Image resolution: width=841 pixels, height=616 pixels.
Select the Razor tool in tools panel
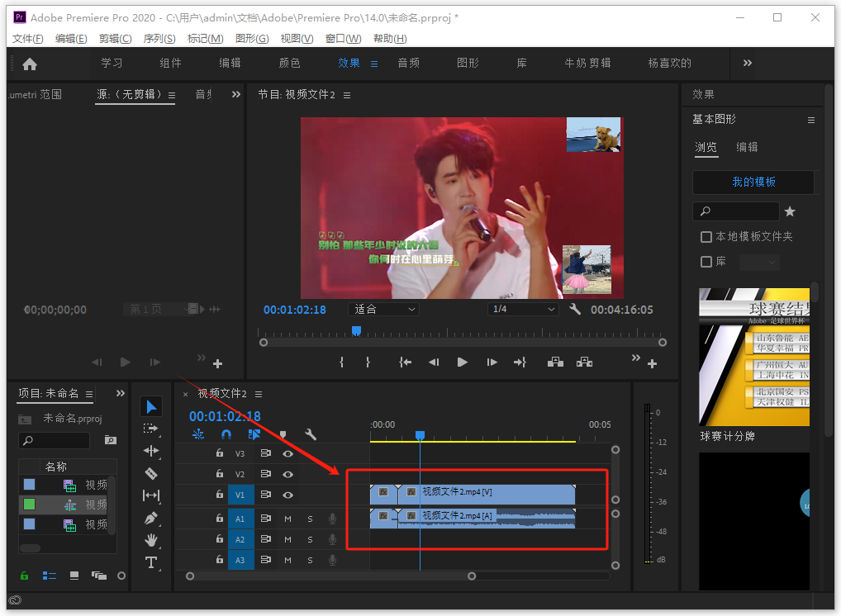point(151,473)
